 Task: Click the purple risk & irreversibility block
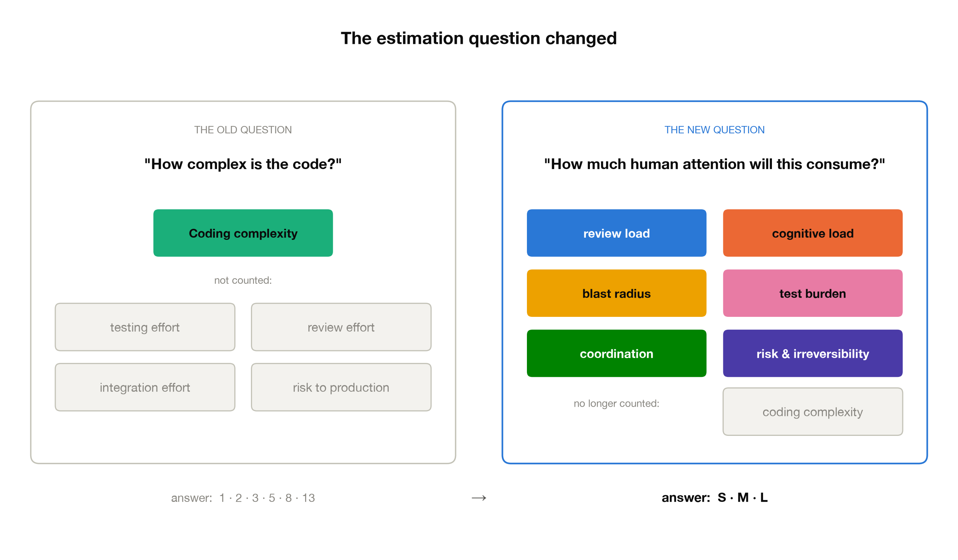point(812,353)
